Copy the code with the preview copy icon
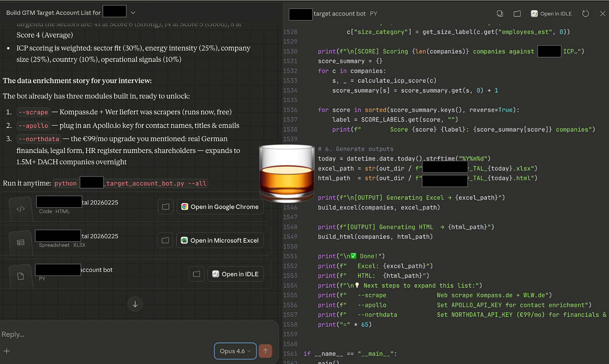 (500, 14)
